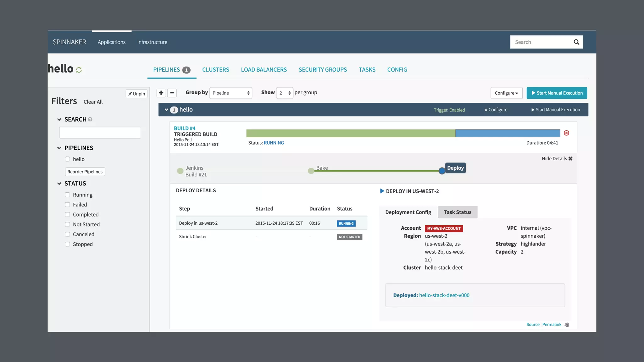Check the Running status filter
The height and width of the screenshot is (362, 644).
click(x=67, y=195)
